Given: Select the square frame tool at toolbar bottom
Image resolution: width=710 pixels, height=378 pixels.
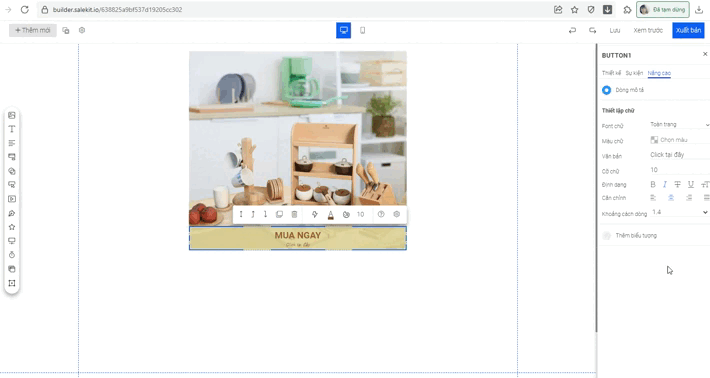Looking at the screenshot, I should [x=12, y=283].
